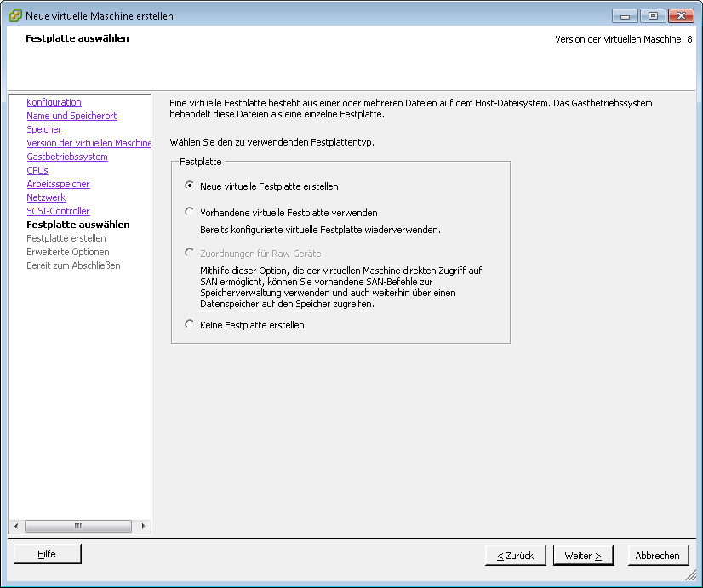Go to the Arbeitsspeicher step
The image size is (703, 588).
point(58,184)
